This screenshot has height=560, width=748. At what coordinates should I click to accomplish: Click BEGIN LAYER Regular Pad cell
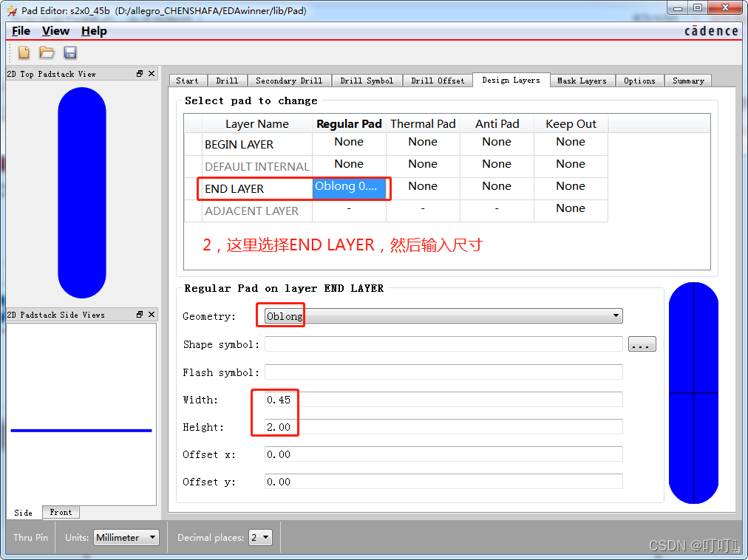[349, 144]
